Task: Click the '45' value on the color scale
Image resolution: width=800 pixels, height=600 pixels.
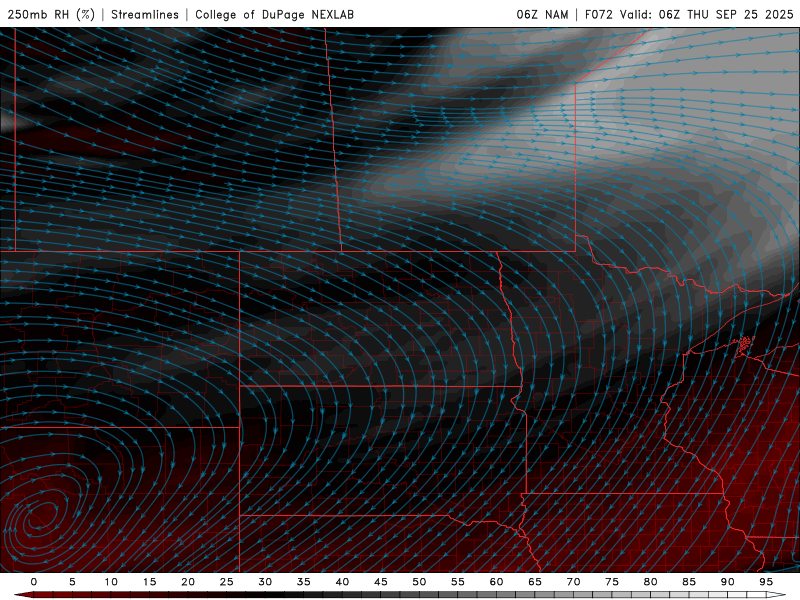Action: 381,582
